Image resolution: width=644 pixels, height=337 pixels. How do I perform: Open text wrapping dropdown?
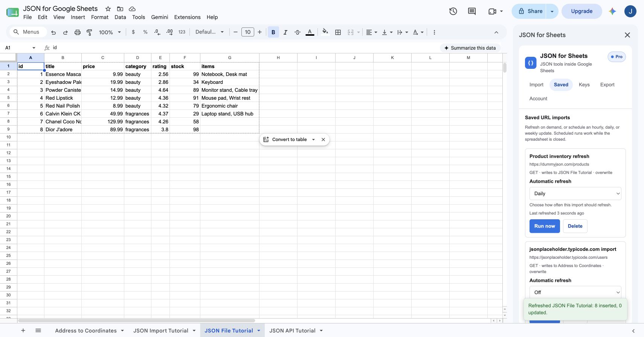tap(403, 32)
